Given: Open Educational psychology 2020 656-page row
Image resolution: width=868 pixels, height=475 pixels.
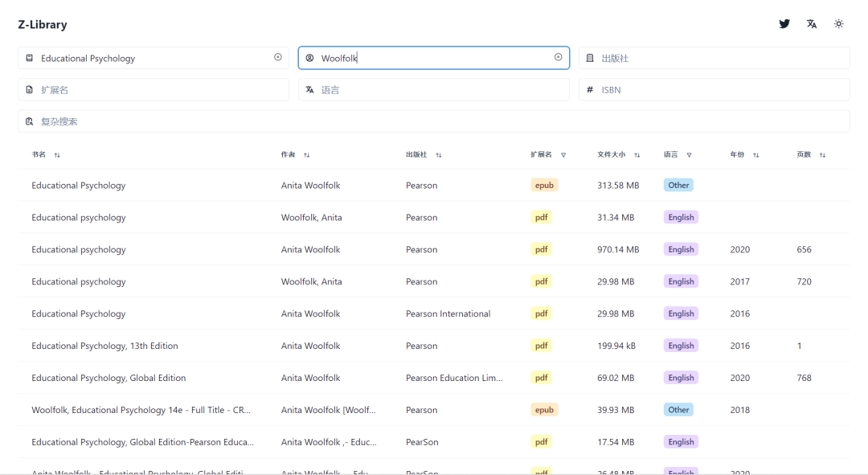Looking at the screenshot, I should 433,249.
